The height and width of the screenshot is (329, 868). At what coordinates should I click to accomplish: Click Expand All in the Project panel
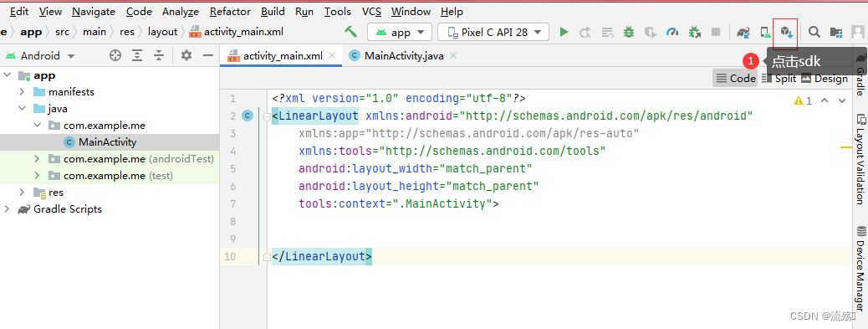(x=137, y=55)
